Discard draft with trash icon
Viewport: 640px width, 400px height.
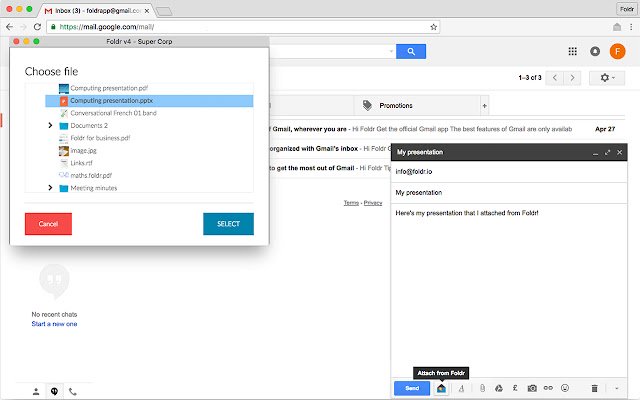coord(595,388)
